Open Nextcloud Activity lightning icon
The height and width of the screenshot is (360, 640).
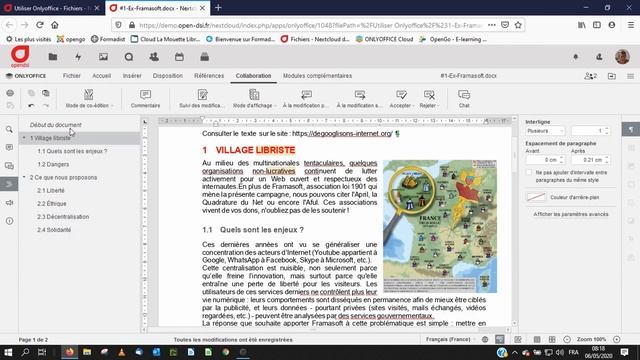78,57
